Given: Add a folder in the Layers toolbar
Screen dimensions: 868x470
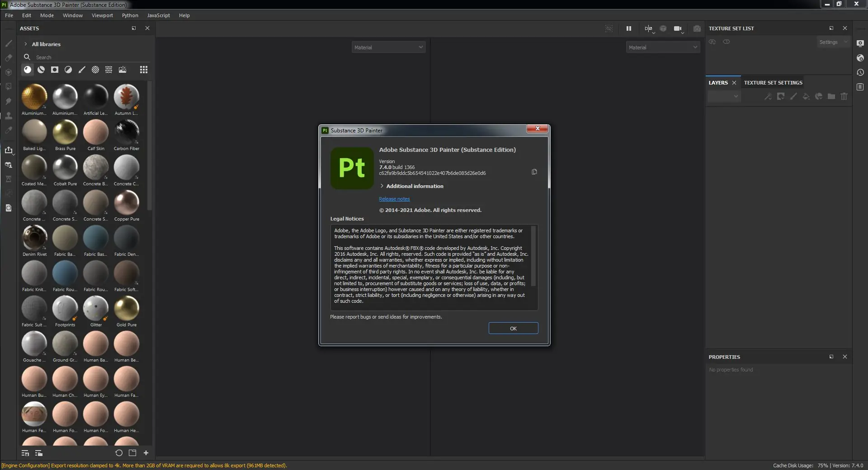Looking at the screenshot, I should [831, 96].
